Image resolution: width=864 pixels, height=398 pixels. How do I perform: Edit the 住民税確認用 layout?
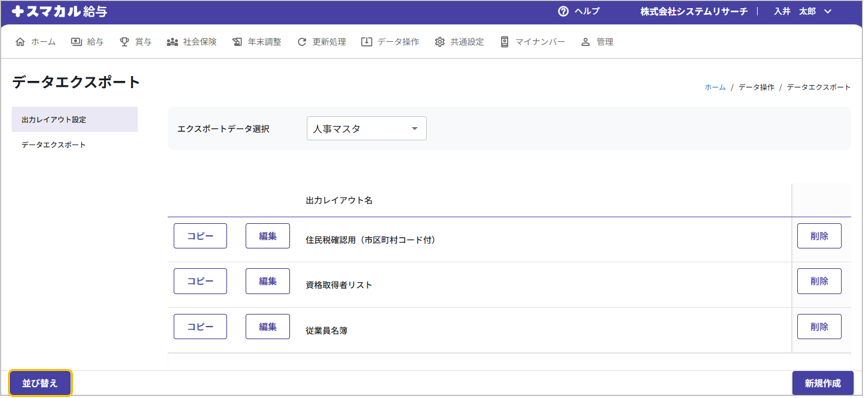[268, 236]
